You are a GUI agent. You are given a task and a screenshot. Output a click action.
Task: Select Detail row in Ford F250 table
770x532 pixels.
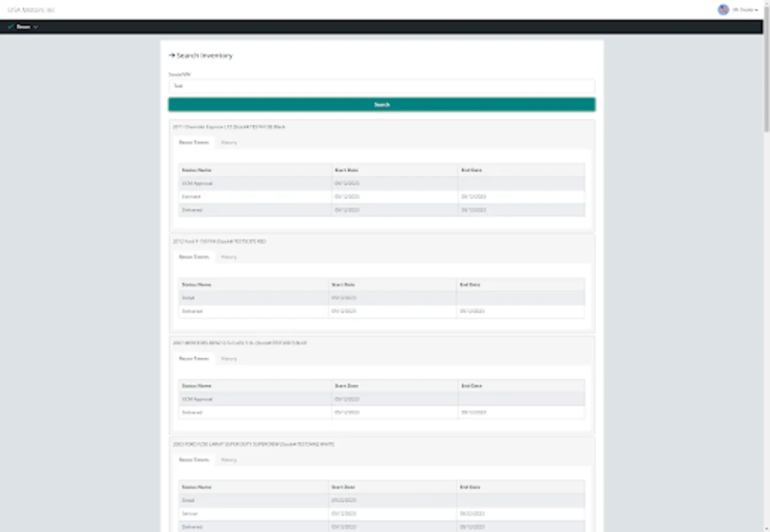pos(381,500)
